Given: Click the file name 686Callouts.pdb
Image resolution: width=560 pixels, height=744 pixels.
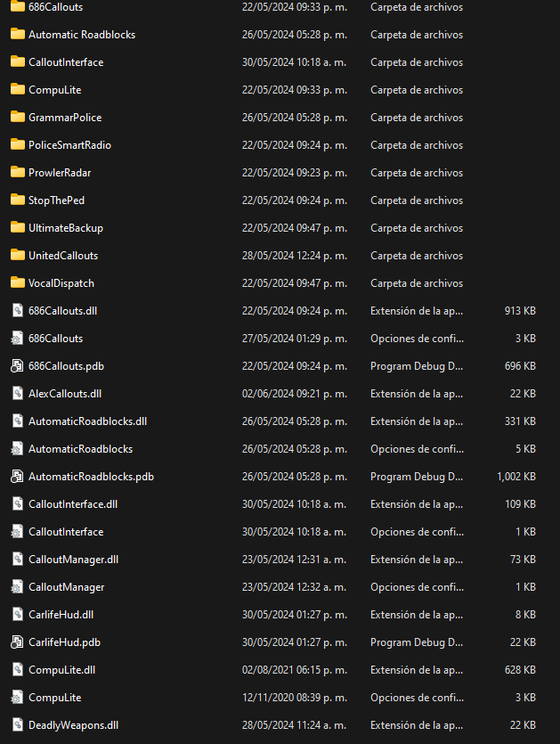Looking at the screenshot, I should click(66, 366).
